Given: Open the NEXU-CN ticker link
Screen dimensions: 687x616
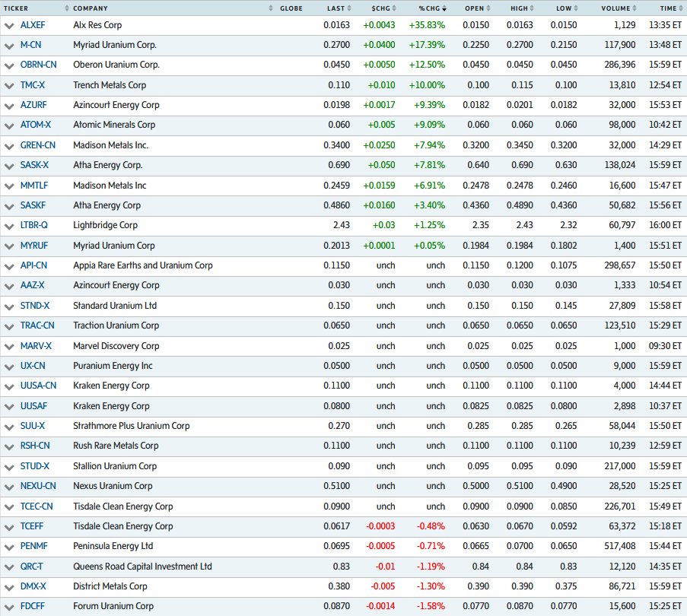Looking at the screenshot, I should coord(38,485).
